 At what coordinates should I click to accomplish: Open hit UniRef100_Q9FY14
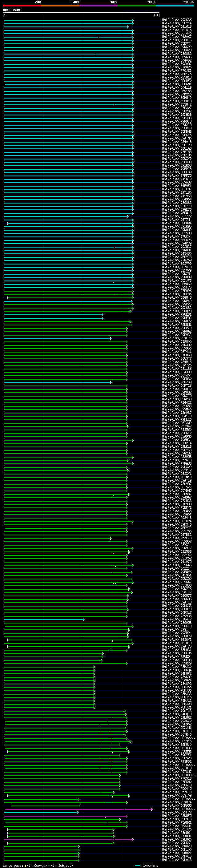177,23
